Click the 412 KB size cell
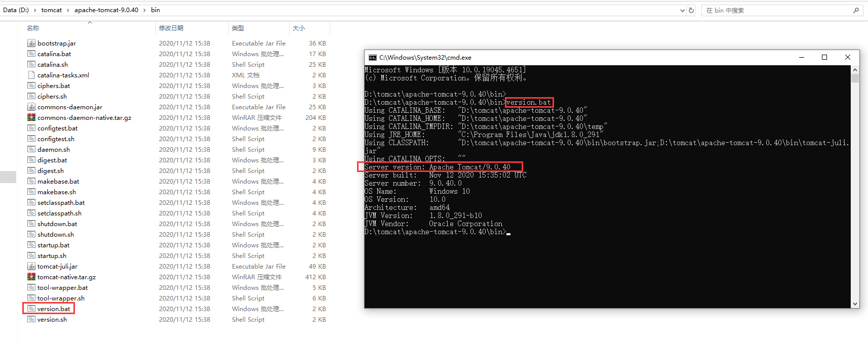This screenshot has height=346, width=868. [315, 277]
